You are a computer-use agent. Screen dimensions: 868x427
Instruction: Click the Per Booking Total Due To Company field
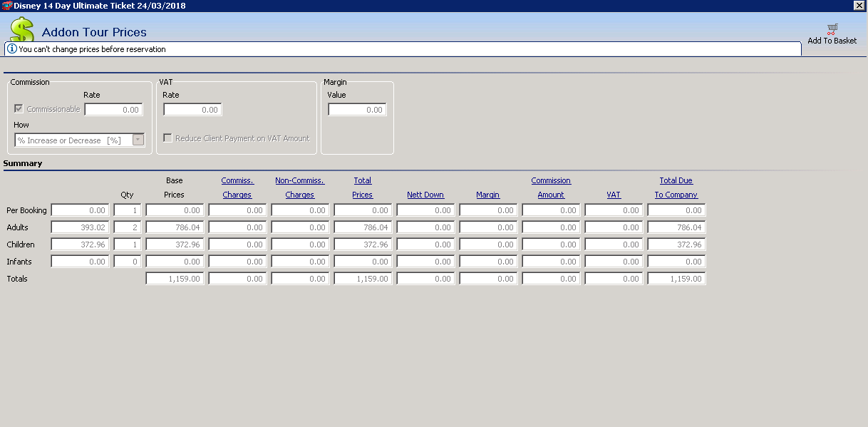pyautogui.click(x=676, y=210)
